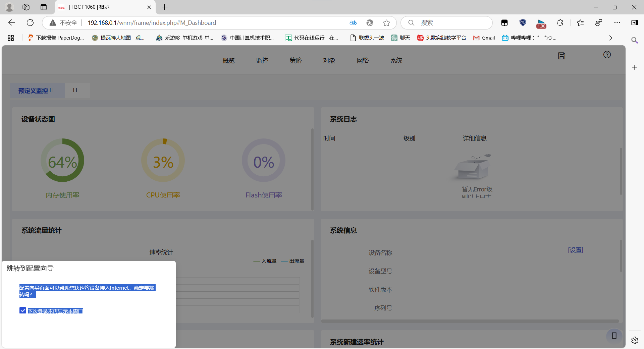Open the 策略 menu

point(296,60)
